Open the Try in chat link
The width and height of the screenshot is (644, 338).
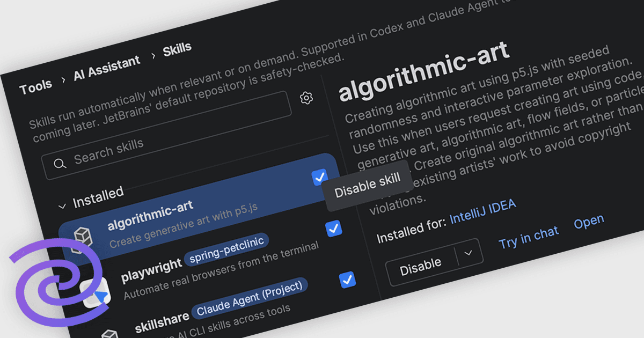click(x=529, y=237)
